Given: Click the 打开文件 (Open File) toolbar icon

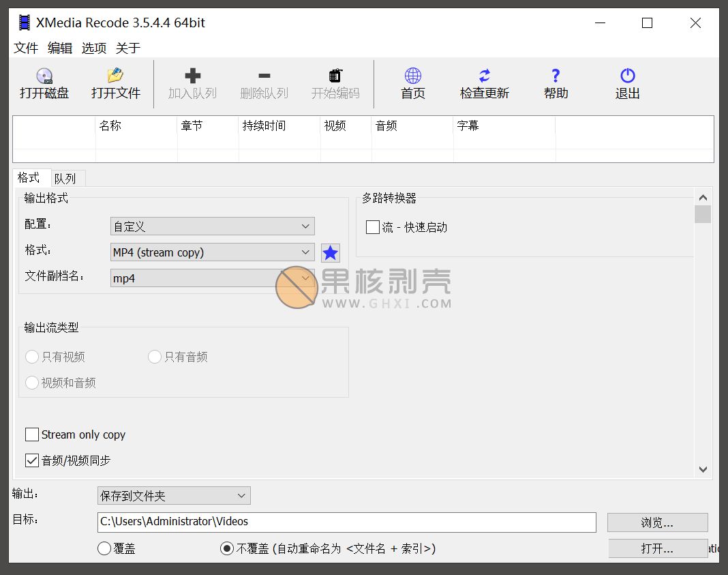Looking at the screenshot, I should click(x=115, y=82).
